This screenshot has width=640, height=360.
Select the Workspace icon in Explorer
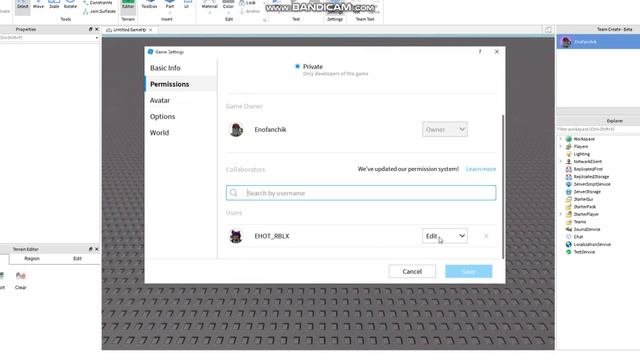point(569,139)
